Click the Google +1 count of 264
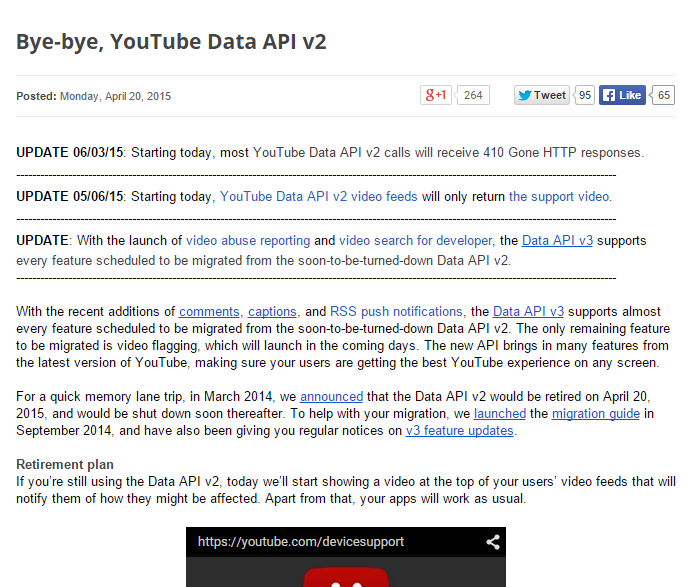Viewport: 693px width, 587px height. pyautogui.click(x=473, y=96)
